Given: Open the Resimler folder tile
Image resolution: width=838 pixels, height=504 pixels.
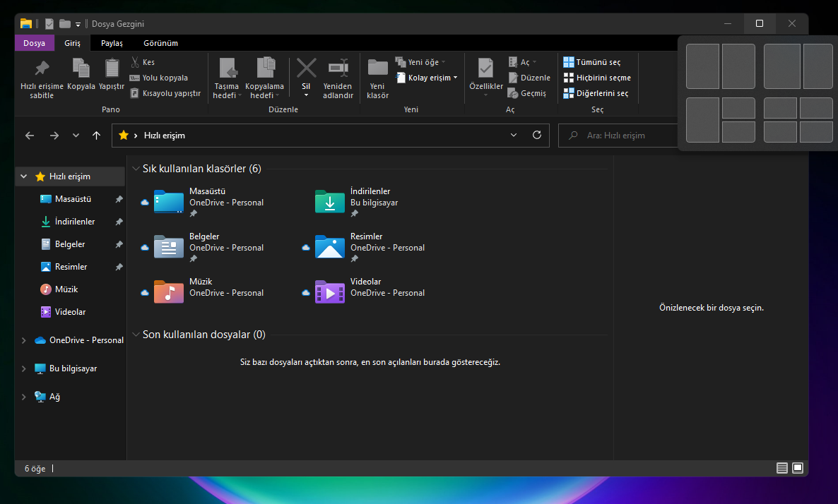Looking at the screenshot, I should 363,247.
